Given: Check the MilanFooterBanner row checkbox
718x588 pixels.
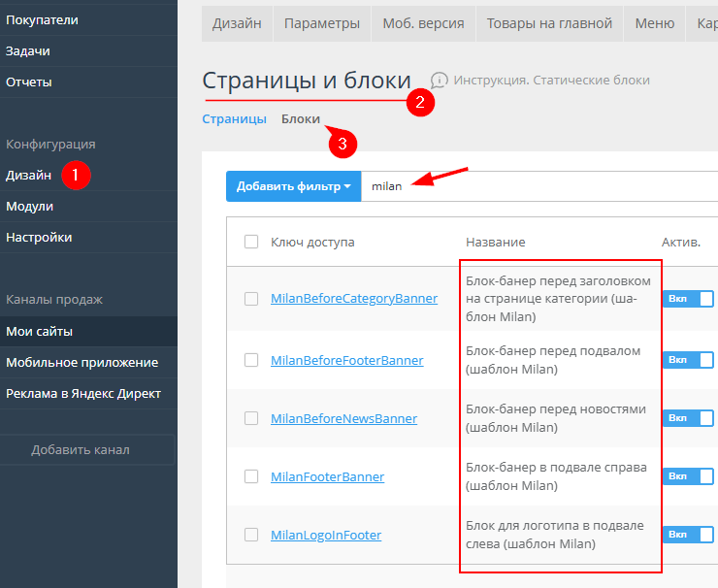Looking at the screenshot, I should (251, 476).
